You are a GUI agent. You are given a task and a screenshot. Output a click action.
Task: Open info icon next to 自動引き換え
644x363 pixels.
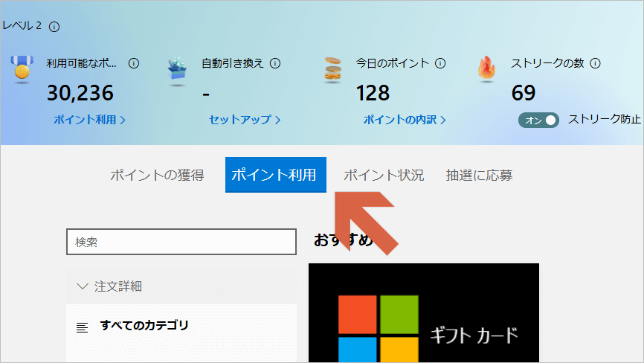pos(274,63)
